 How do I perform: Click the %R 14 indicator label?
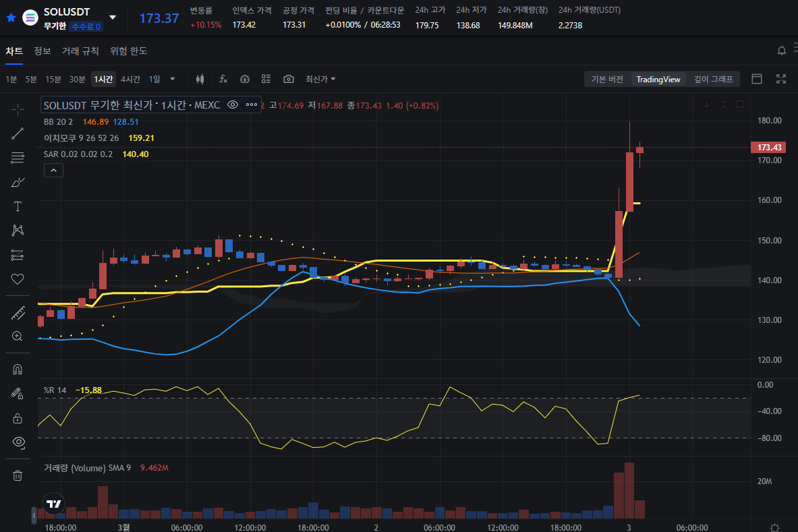click(55, 390)
